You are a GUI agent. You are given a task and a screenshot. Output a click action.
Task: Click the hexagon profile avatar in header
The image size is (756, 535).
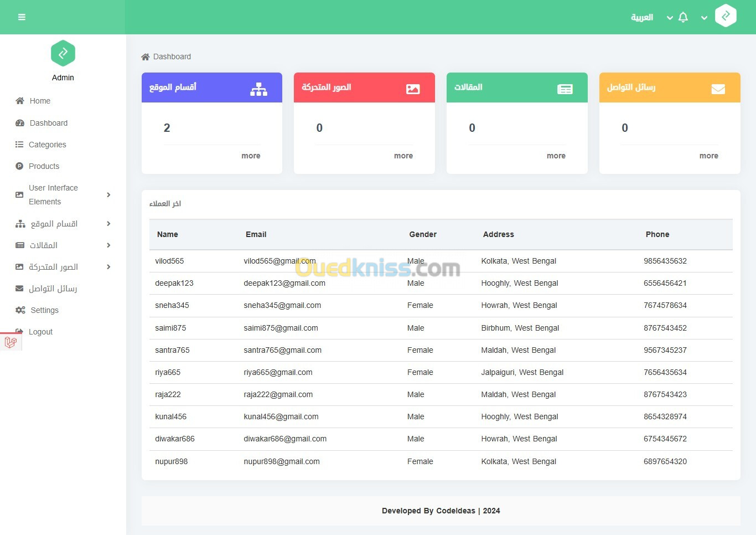point(726,16)
